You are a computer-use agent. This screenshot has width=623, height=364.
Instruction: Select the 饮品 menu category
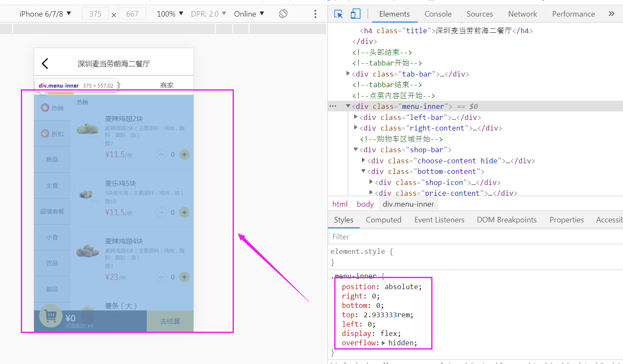point(52,263)
